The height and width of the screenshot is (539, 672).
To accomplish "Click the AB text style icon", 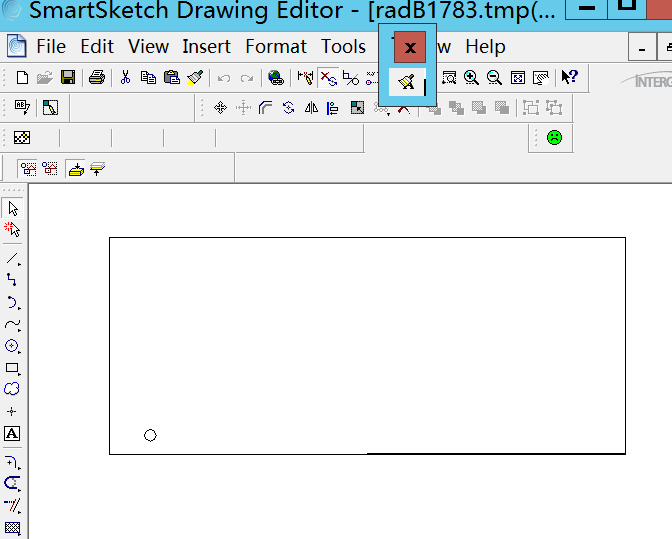I will click(x=22, y=107).
